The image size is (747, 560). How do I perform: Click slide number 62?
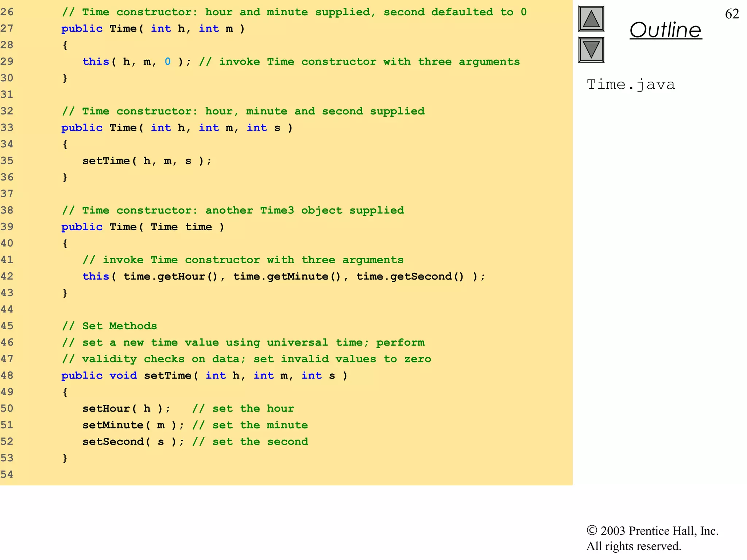(x=732, y=14)
